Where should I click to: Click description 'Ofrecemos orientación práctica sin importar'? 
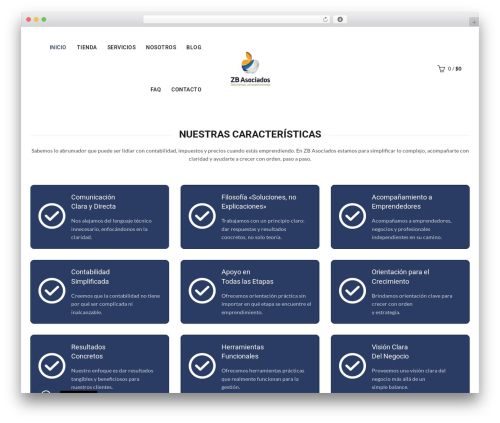266,304
